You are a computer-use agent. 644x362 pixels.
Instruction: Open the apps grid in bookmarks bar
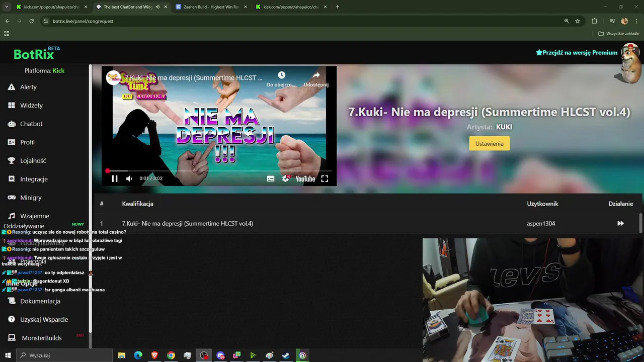(7, 34)
